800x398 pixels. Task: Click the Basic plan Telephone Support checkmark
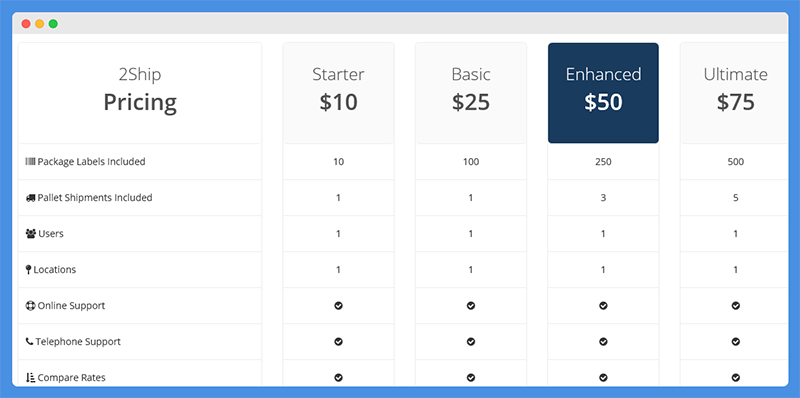[x=471, y=341]
